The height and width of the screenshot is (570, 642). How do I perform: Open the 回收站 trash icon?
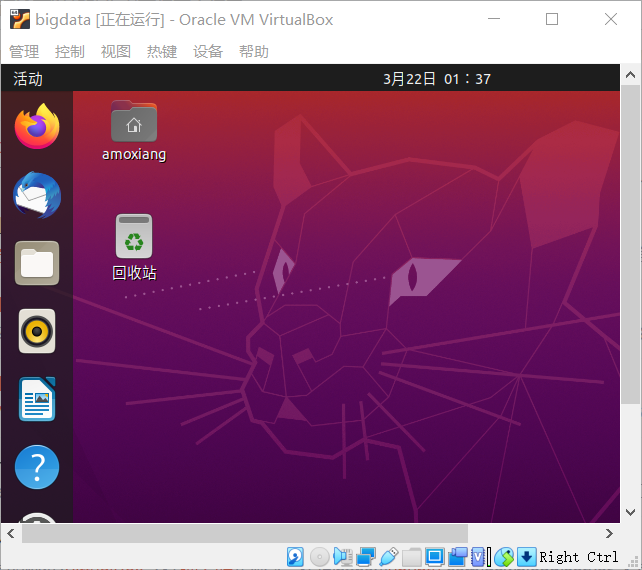(x=134, y=248)
